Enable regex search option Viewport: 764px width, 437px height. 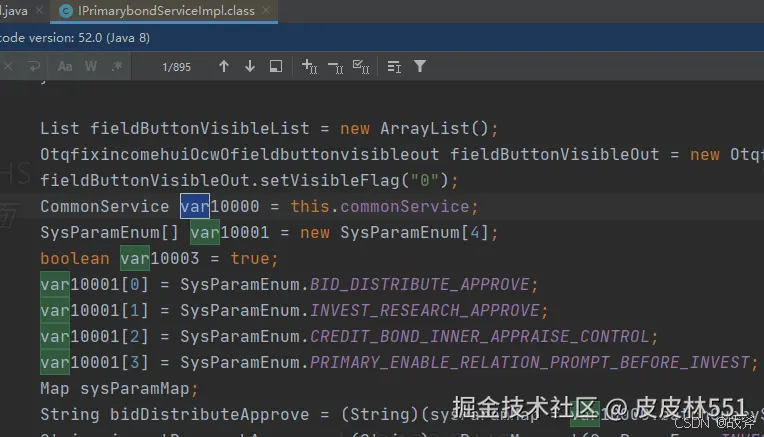[117, 67]
